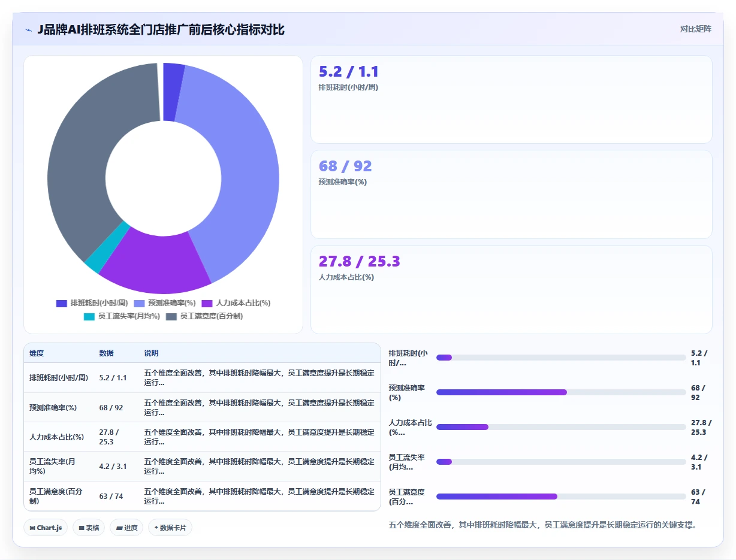Toggle the 员工满意度(百分制) legend swatch
736x560 pixels.
[x=171, y=316]
